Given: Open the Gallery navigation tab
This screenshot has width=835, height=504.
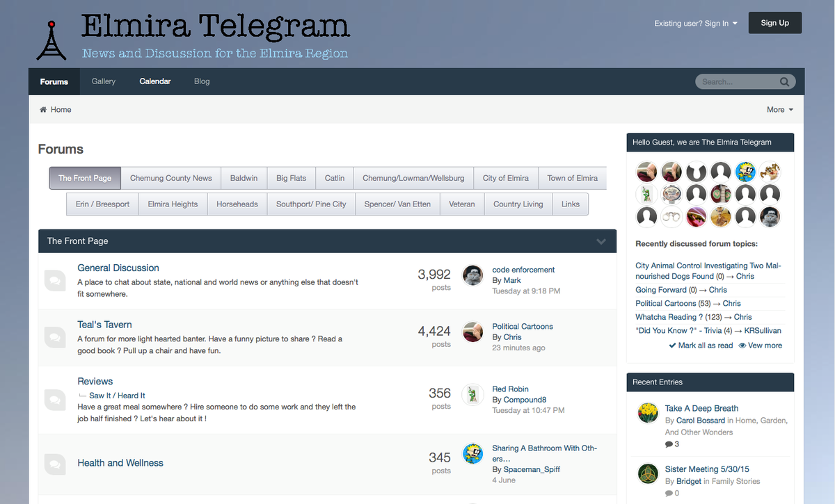Looking at the screenshot, I should (x=104, y=81).
